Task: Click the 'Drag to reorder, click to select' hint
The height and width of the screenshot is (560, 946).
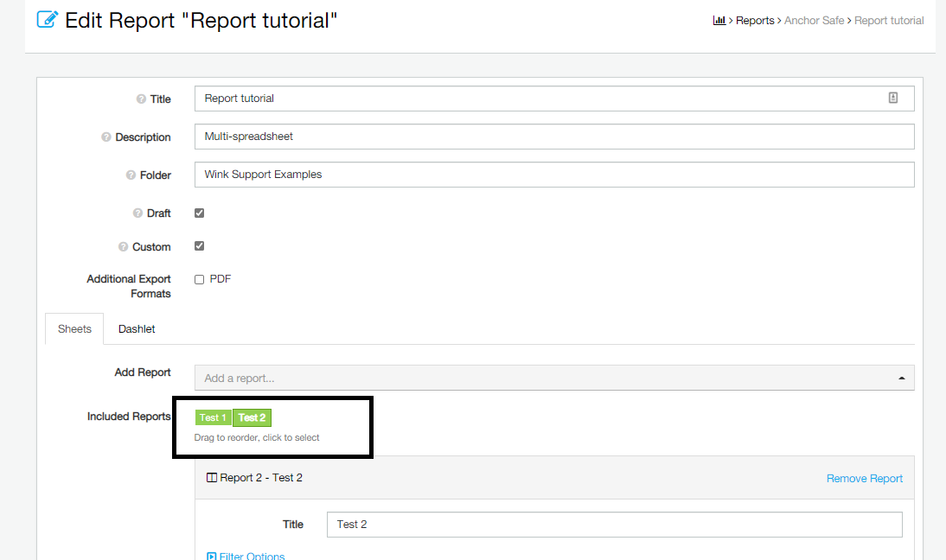Action: click(257, 437)
